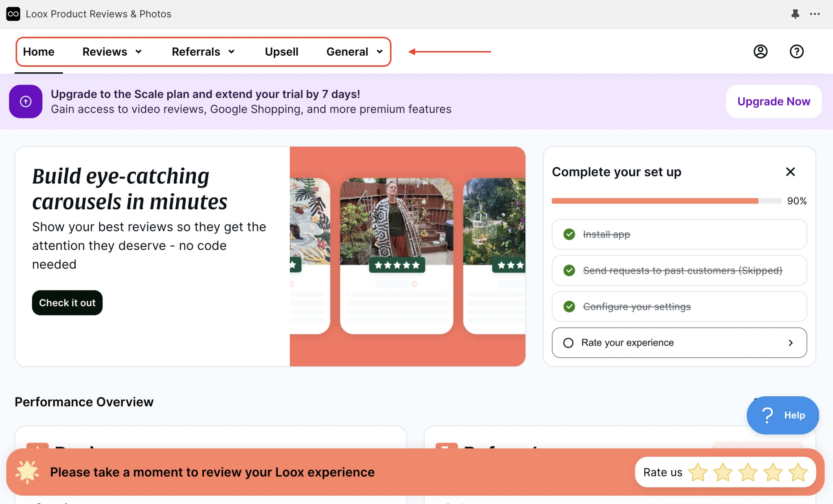Expand the Reviews dropdown

[x=112, y=51]
